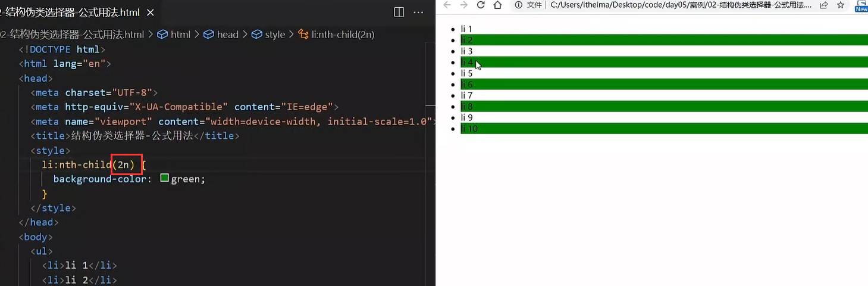Open li:nth-child(2n) breadcrumb item
Image resolution: width=868 pixels, height=286 pixels.
coord(336,35)
